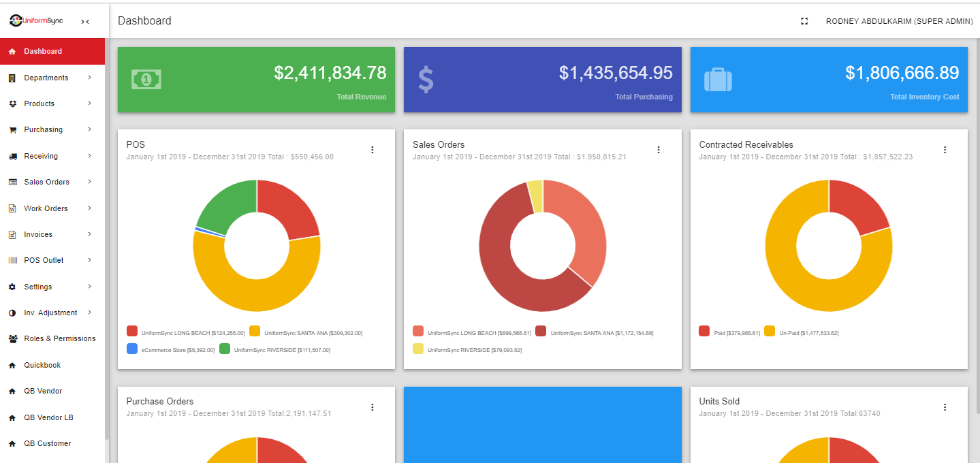Expand the Products submenu chevron
980x463 pixels.
click(x=89, y=103)
